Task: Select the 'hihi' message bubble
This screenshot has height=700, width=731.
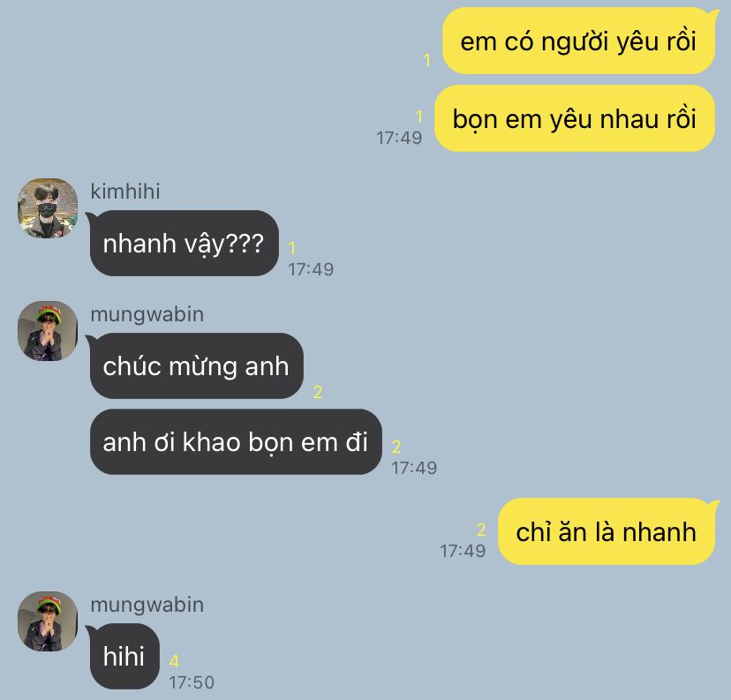Action: click(x=124, y=656)
